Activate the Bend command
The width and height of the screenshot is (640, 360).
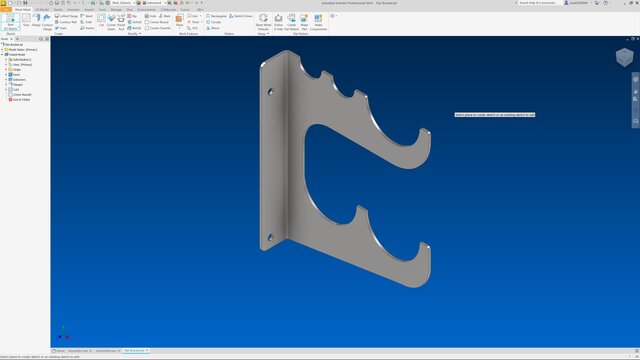[87, 16]
